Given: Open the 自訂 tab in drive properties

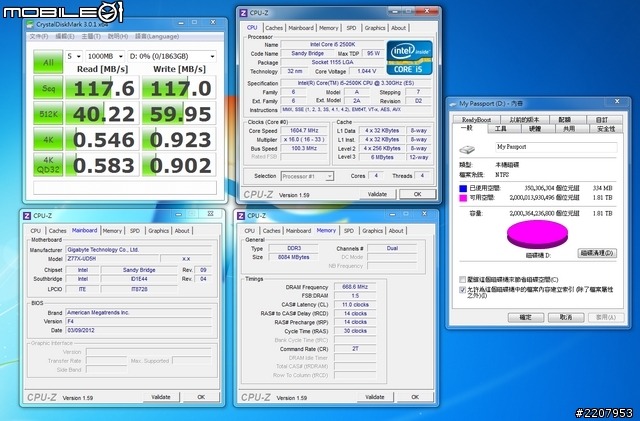Looking at the screenshot, I should (602, 120).
